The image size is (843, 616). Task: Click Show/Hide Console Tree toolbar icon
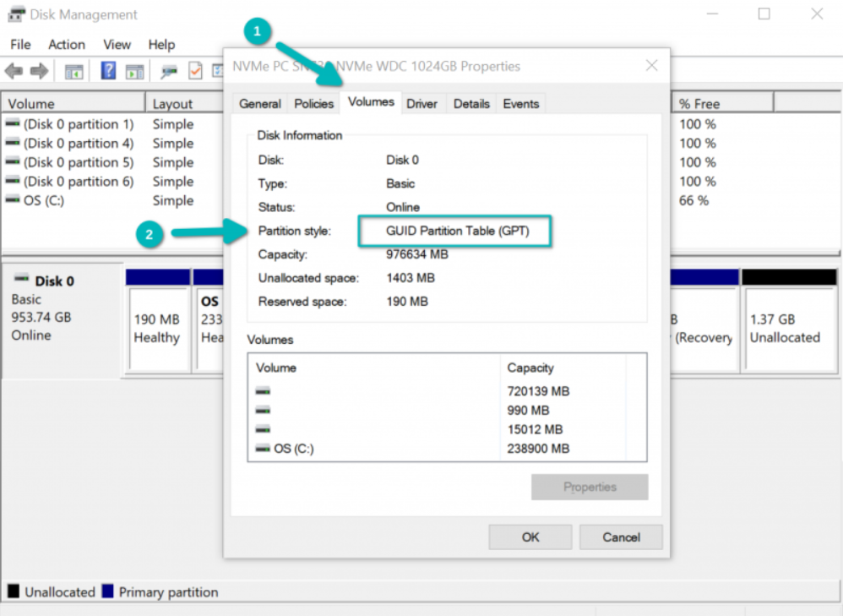click(x=74, y=71)
